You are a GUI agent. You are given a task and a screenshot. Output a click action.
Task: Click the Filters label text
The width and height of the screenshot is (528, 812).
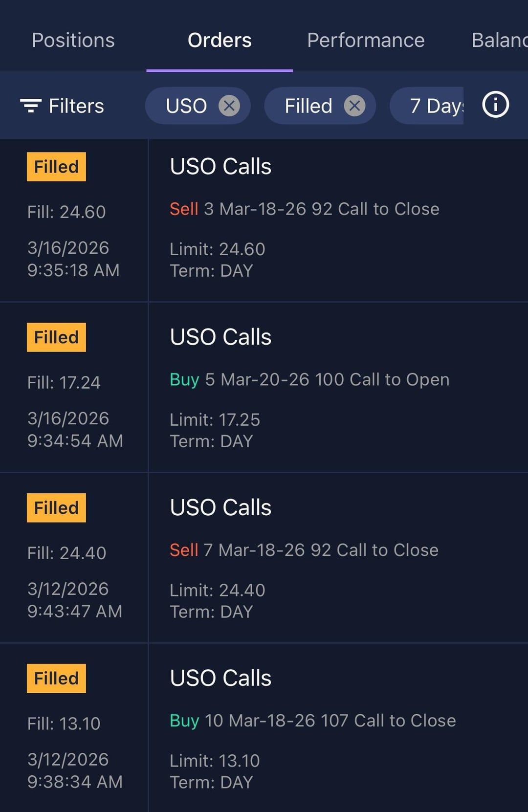click(x=76, y=106)
